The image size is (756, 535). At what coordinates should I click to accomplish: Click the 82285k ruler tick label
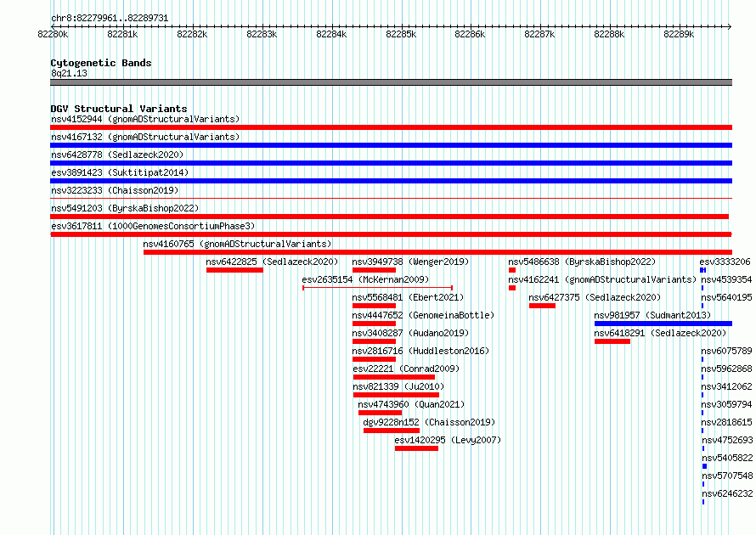[x=401, y=34]
